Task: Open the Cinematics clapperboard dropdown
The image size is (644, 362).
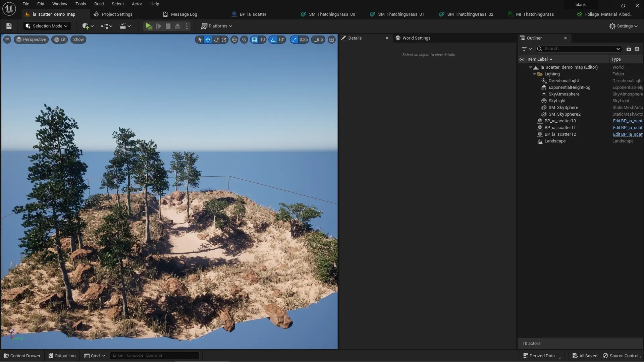Action: [125, 26]
